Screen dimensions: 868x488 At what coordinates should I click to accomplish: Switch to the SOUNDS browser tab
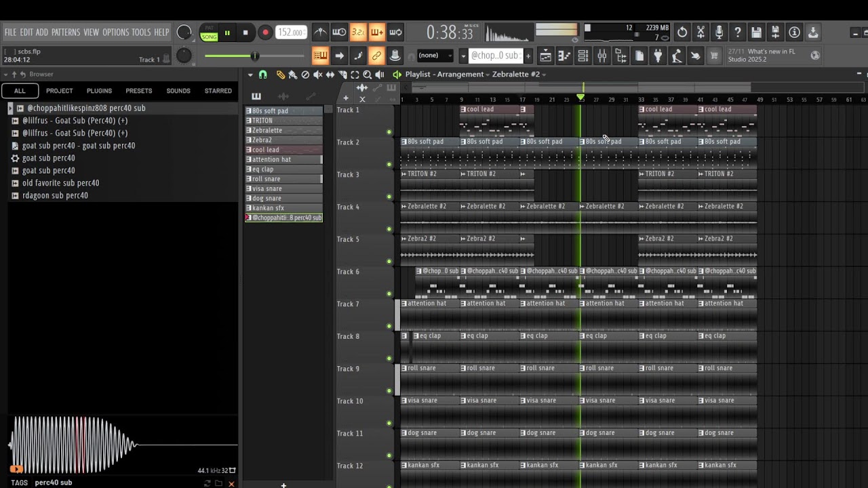(x=178, y=91)
